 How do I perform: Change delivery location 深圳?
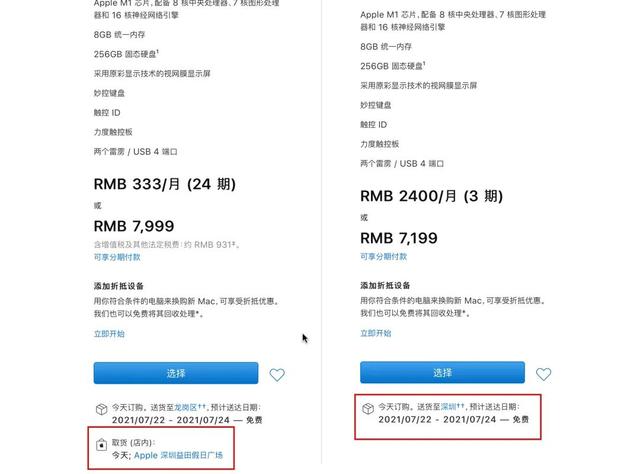point(449,406)
